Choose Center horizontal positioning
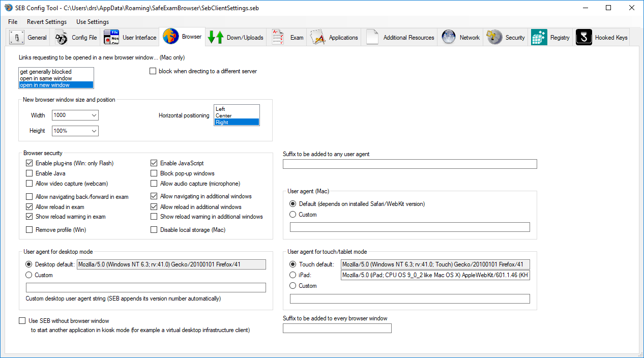 click(x=237, y=115)
